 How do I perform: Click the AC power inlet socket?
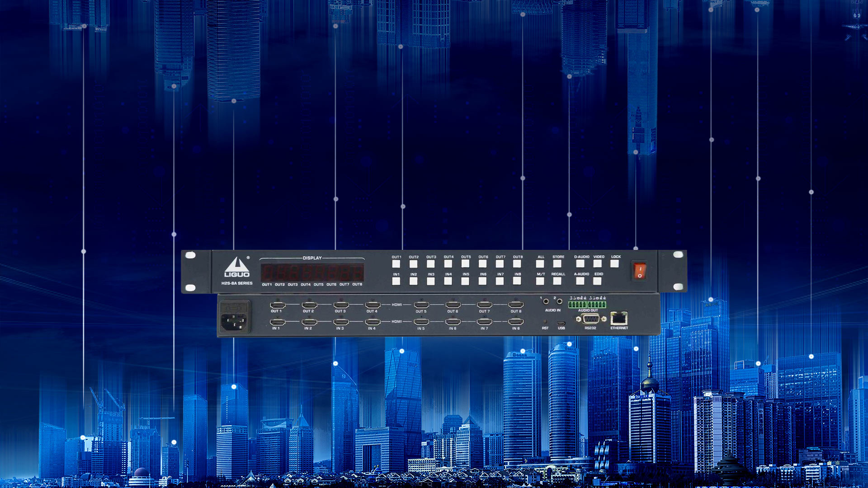point(235,317)
